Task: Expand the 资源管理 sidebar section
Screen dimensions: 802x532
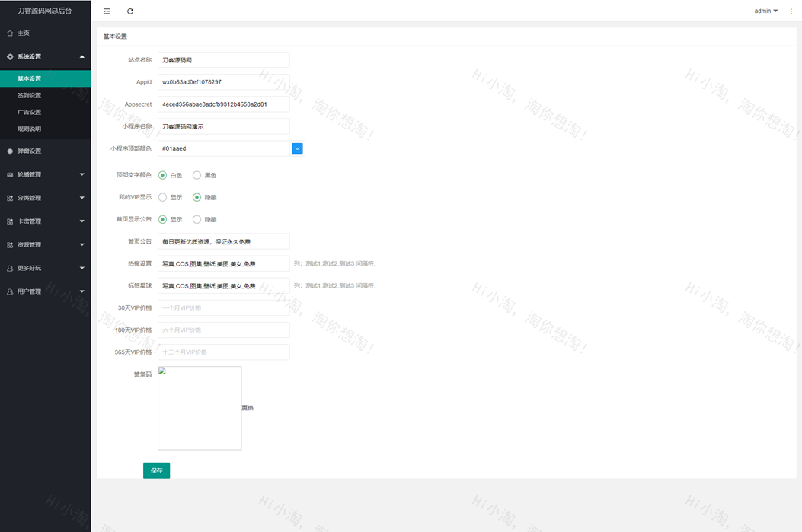Action: (45, 245)
